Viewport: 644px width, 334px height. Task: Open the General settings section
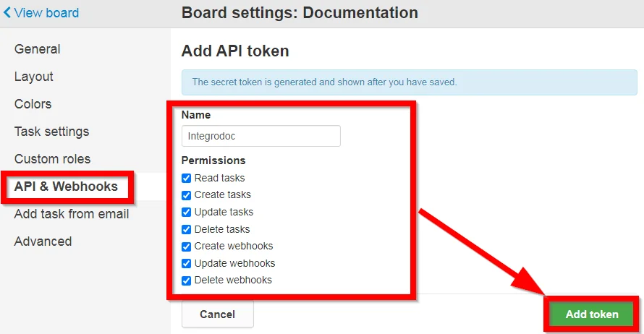coord(38,49)
